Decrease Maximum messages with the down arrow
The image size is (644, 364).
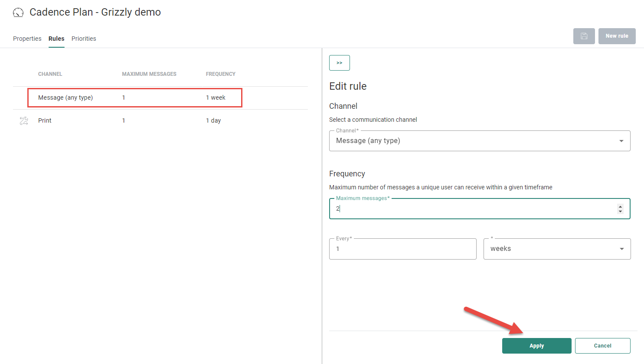(620, 211)
